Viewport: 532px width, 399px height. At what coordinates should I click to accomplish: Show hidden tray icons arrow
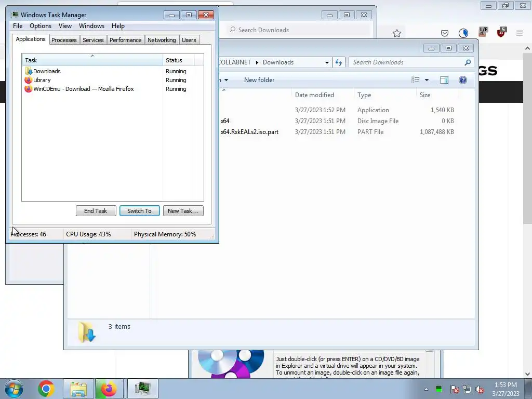pyautogui.click(x=426, y=389)
